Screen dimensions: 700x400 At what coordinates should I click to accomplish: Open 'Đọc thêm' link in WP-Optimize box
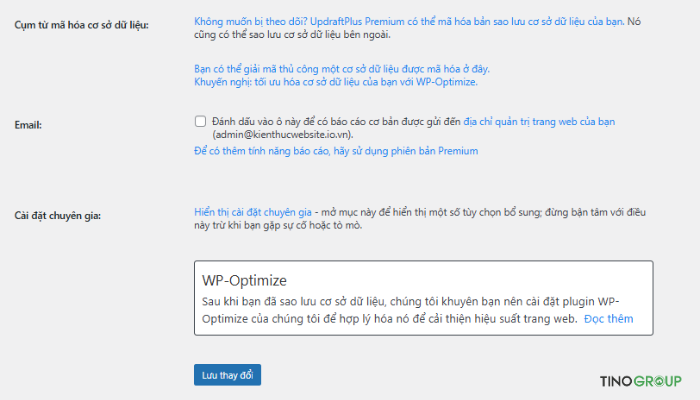pos(608,319)
